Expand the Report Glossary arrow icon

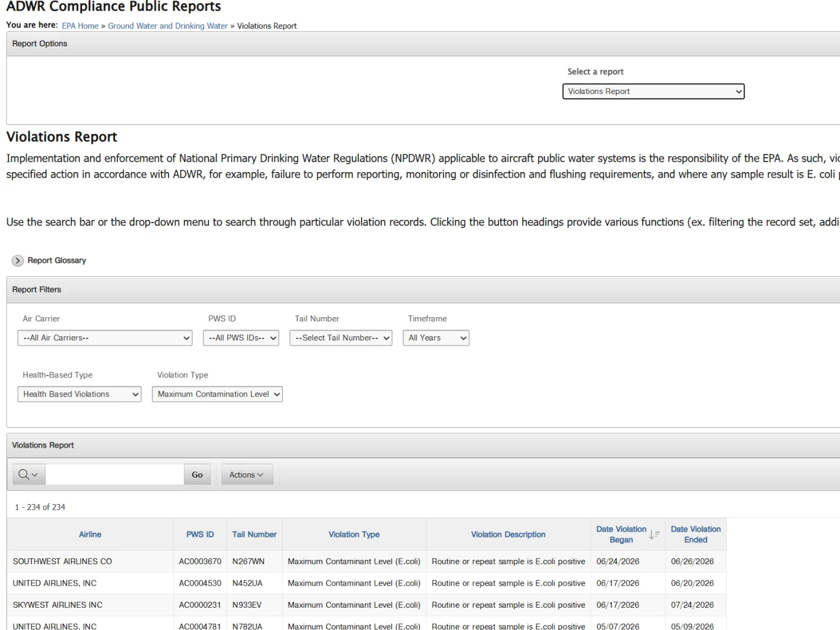(18, 261)
